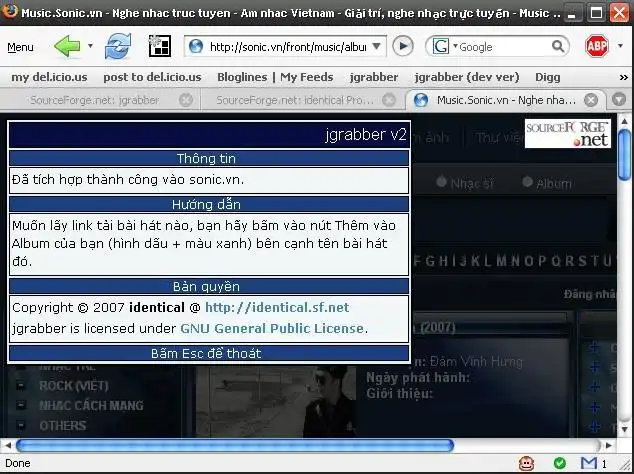Click the URL address field

tap(287, 47)
